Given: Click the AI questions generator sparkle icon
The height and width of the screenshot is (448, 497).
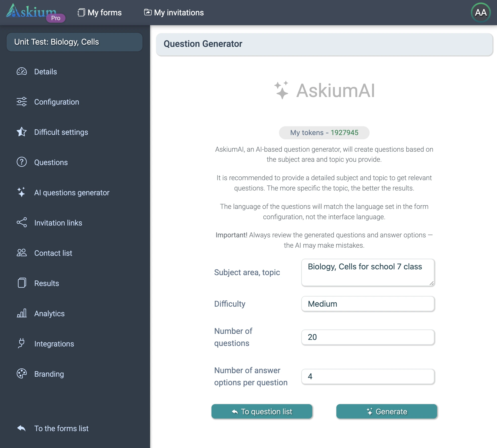Looking at the screenshot, I should (x=21, y=192).
